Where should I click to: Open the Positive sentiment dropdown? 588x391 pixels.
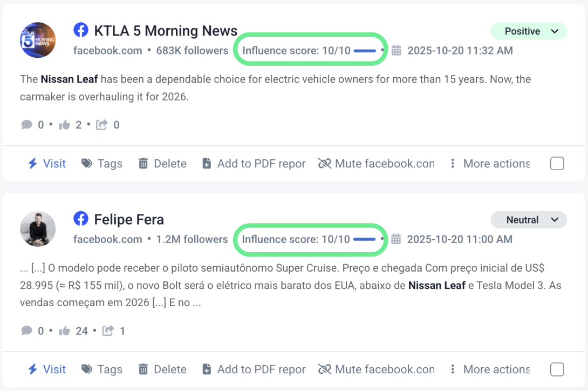pos(529,31)
